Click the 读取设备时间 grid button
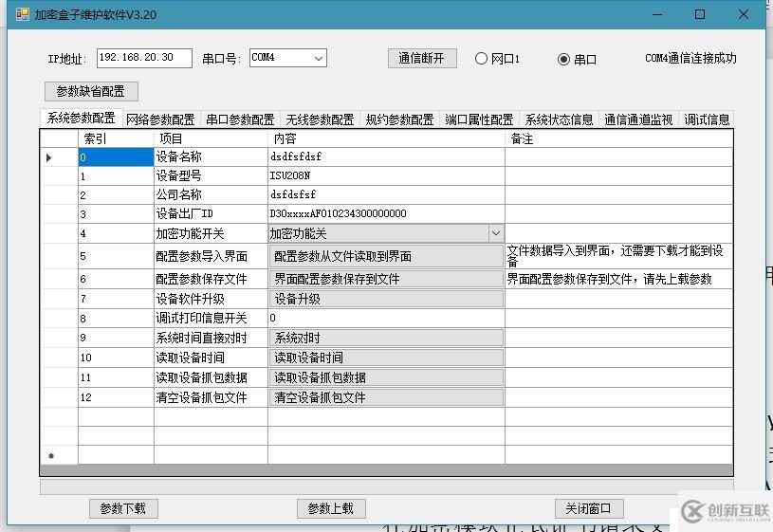 386,358
